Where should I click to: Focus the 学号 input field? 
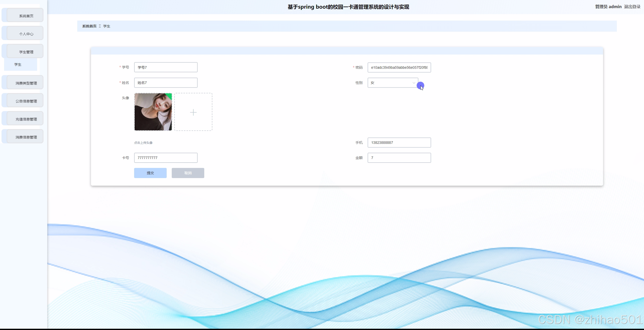pyautogui.click(x=166, y=67)
